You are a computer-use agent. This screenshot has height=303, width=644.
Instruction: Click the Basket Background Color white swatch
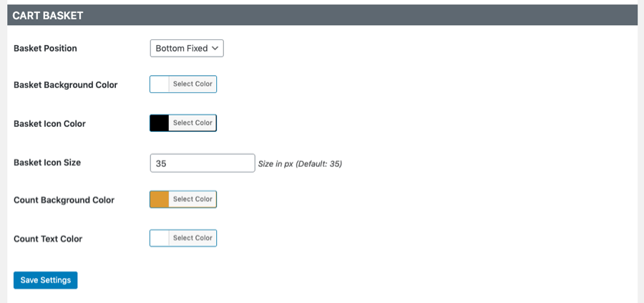pos(160,84)
